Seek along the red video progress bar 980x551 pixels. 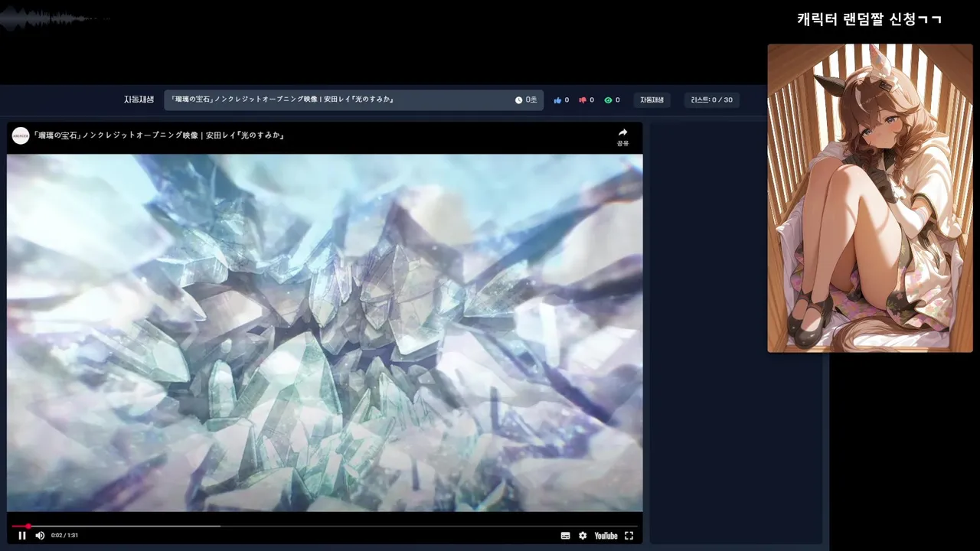325,526
